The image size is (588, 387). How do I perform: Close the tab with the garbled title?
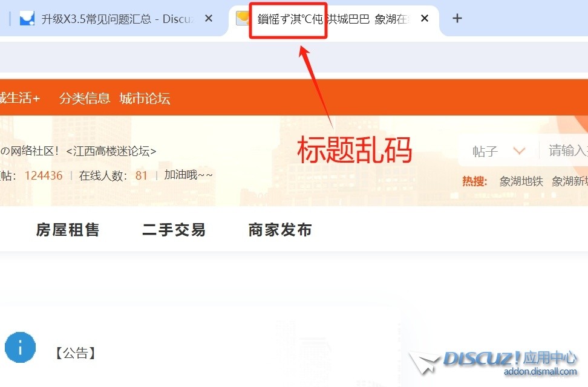coord(425,19)
